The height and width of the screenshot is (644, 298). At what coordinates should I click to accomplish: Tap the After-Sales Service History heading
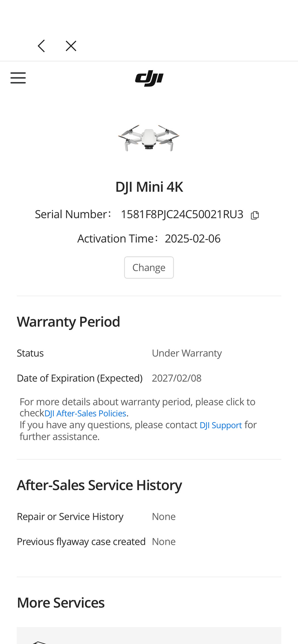click(99, 485)
